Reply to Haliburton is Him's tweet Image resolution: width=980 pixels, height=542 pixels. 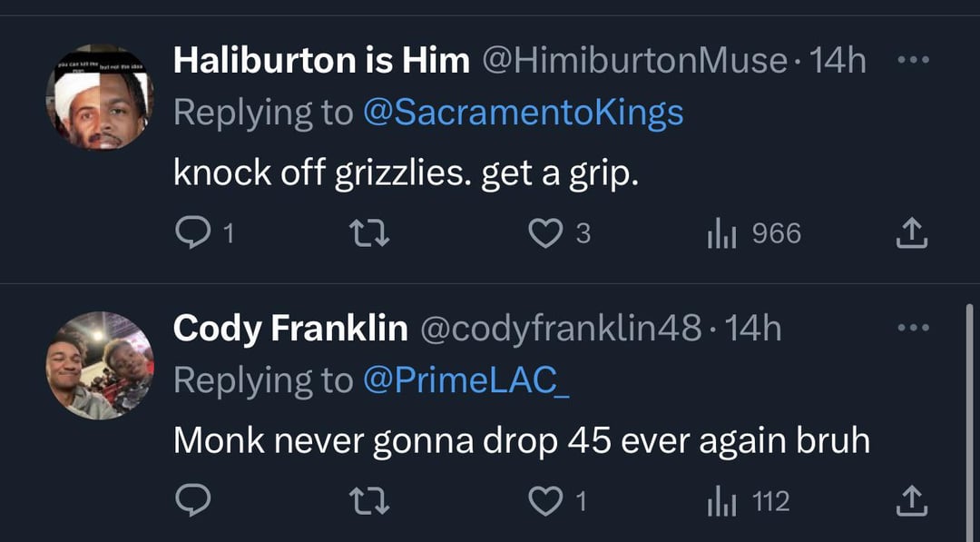[x=191, y=234]
